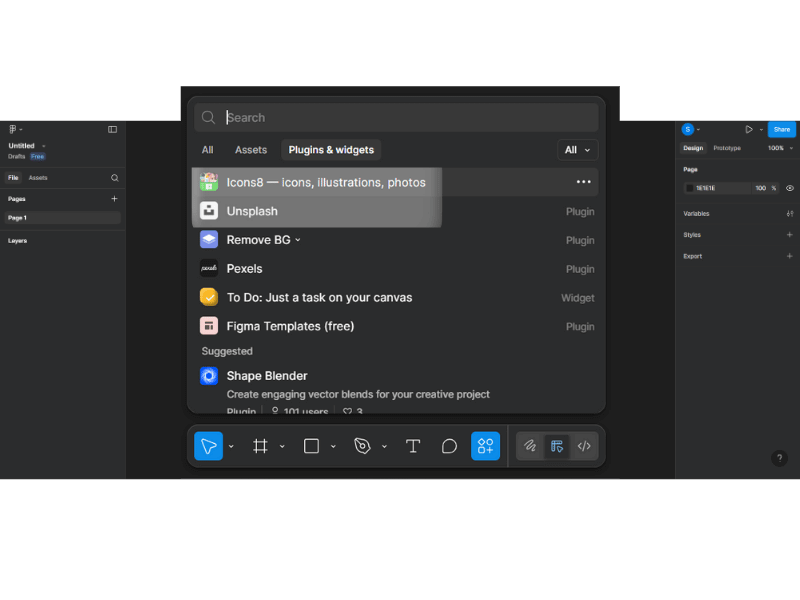Switch to Design mode icon
Screen dimensions: 800x600
click(557, 446)
